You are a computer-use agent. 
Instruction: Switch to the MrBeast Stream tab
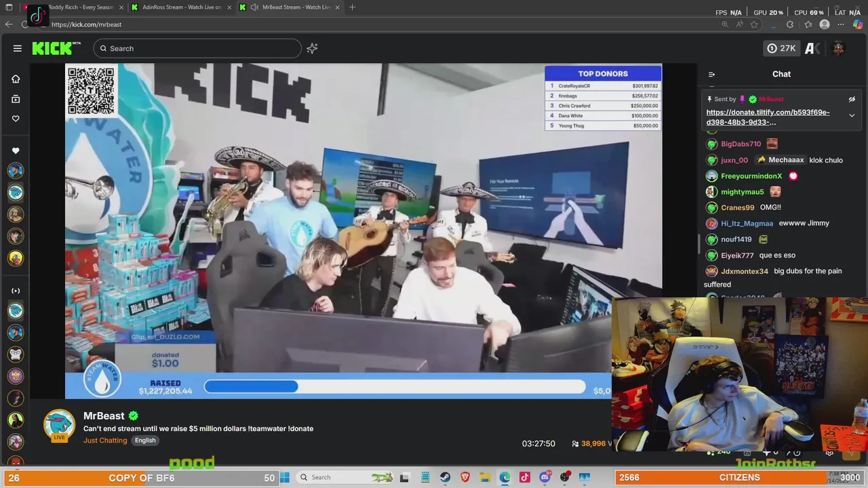click(290, 7)
